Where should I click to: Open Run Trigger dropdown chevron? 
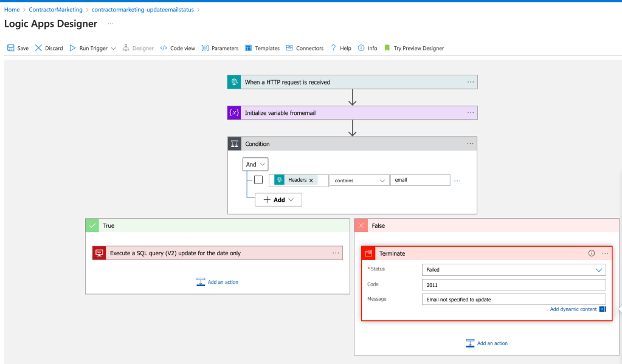pyautogui.click(x=114, y=49)
